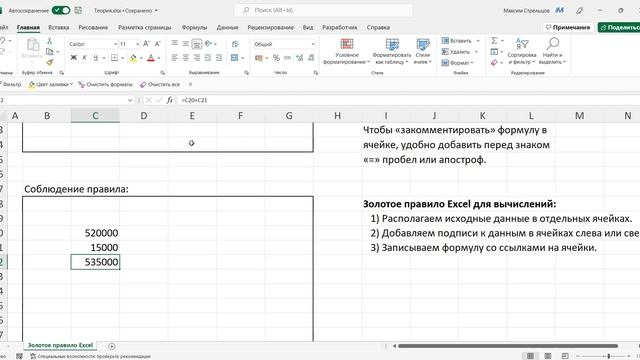The width and height of the screenshot is (640, 360).
Task: Click the insert function fx icon
Action: coord(170,100)
